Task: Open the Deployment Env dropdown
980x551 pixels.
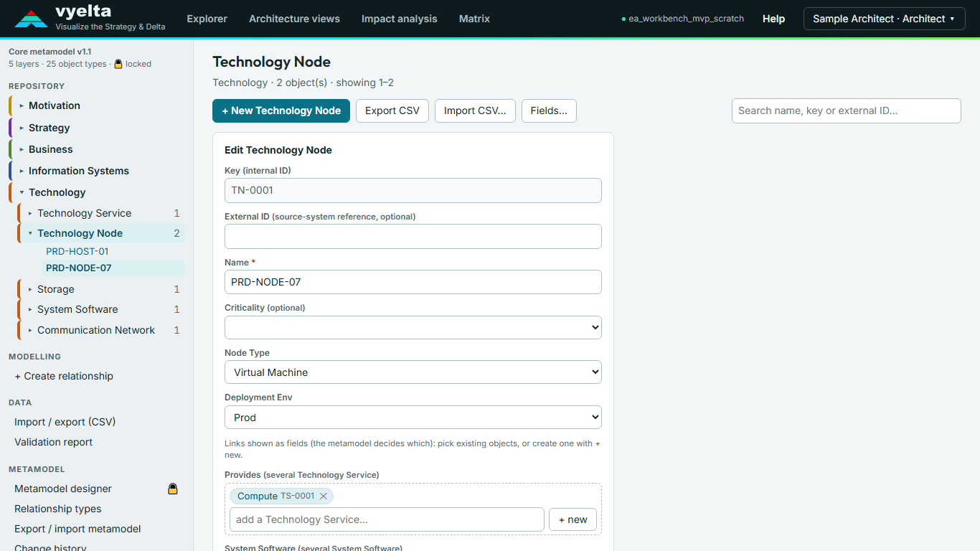Action: [413, 418]
